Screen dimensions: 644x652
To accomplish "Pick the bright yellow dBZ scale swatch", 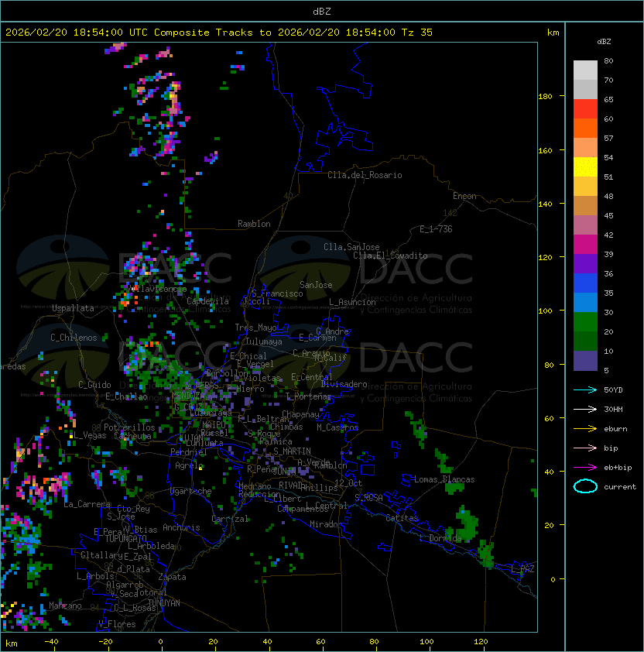I will [x=585, y=167].
